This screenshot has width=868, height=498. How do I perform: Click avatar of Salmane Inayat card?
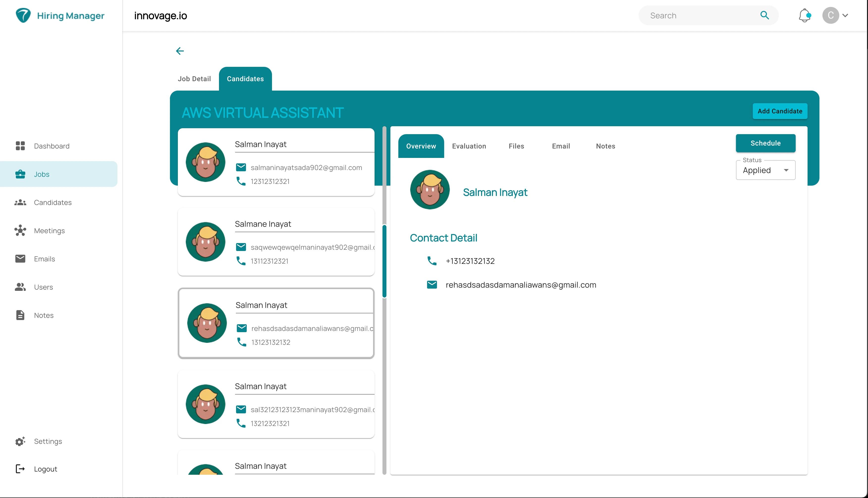pos(205,242)
